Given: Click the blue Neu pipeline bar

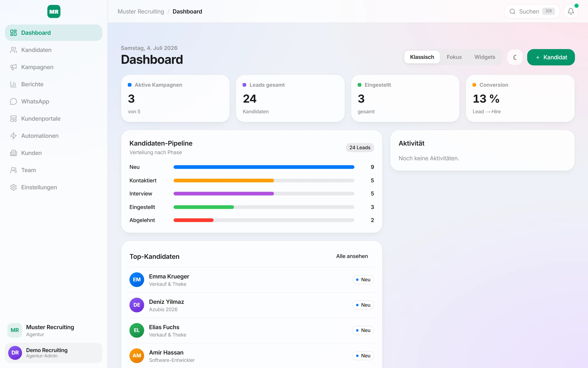Looking at the screenshot, I should pyautogui.click(x=264, y=167).
